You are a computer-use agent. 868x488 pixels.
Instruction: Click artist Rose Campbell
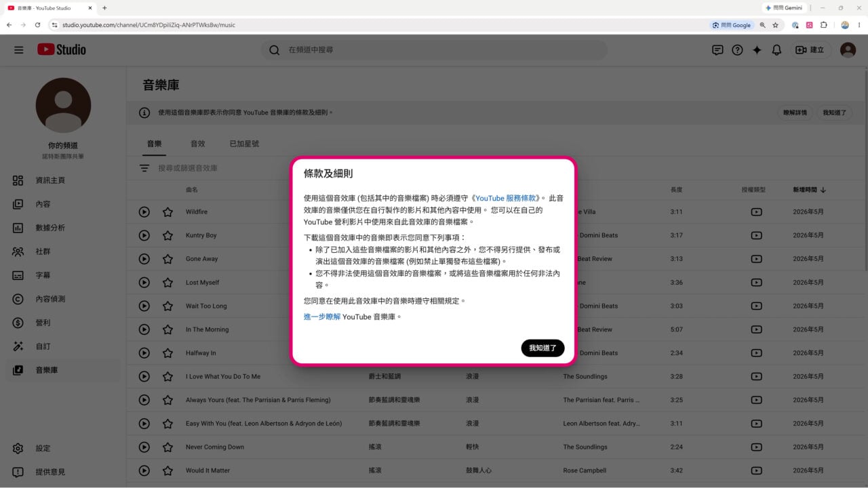tap(586, 470)
